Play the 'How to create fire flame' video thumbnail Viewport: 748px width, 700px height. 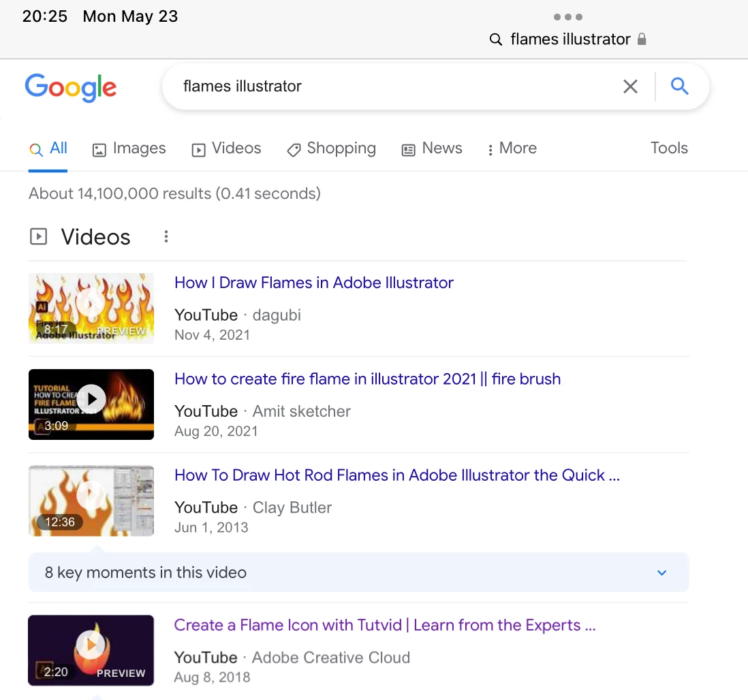tap(91, 404)
